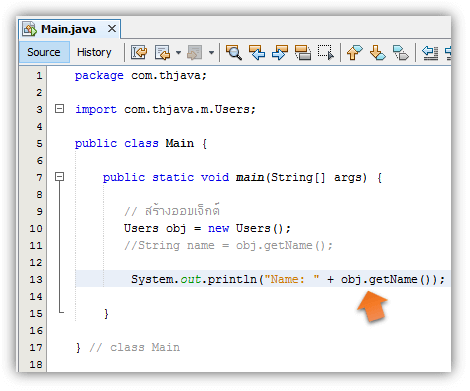Viewport: 470px width, 391px height.
Task: Click the Thai comment on line 9
Action: point(172,211)
